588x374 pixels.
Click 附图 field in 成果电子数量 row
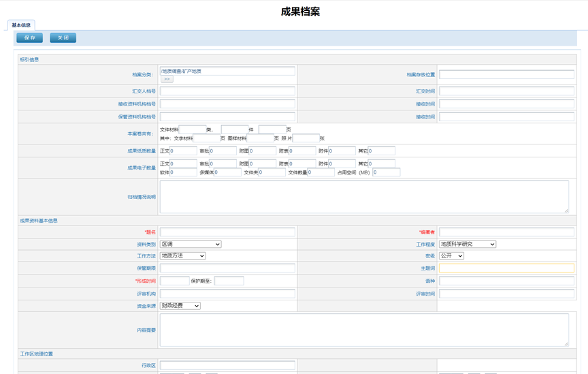263,163
